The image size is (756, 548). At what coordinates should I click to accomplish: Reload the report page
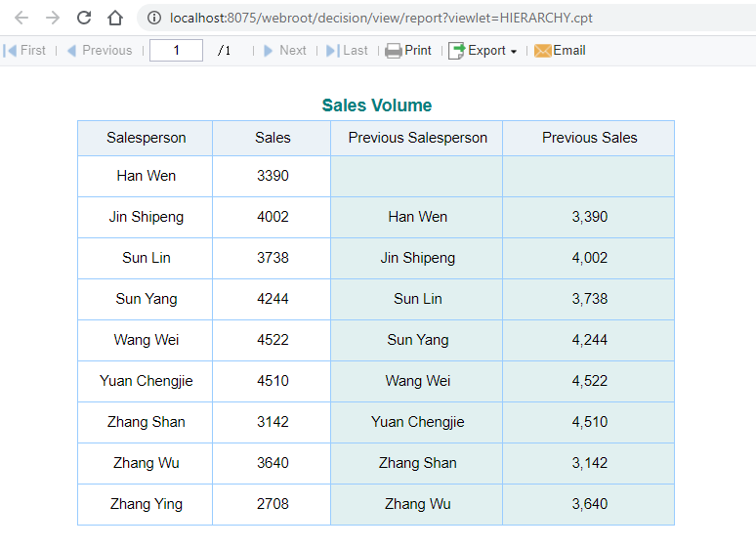click(x=84, y=18)
